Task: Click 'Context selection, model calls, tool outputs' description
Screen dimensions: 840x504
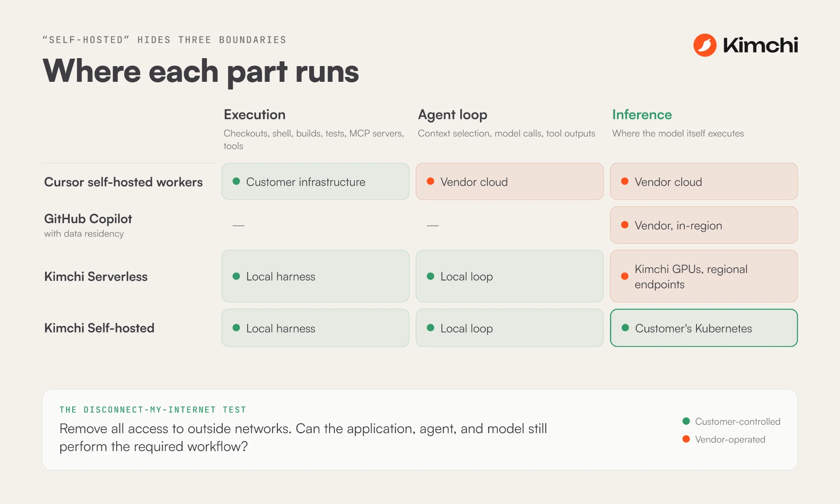Action: (506, 133)
